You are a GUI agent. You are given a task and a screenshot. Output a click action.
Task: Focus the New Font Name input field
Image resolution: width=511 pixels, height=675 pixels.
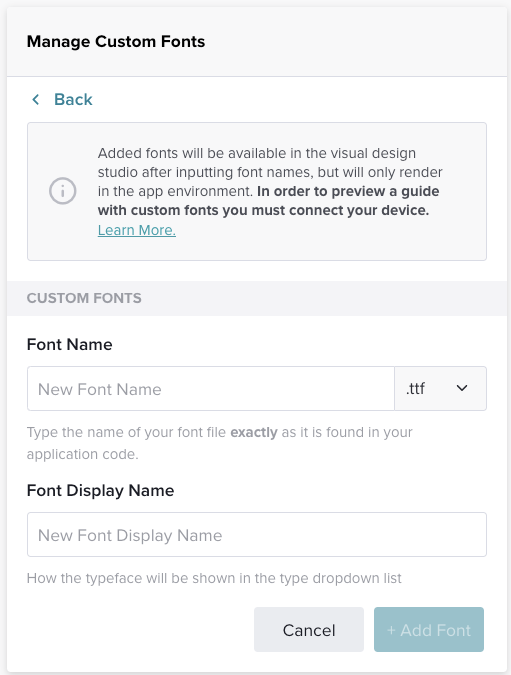pyautogui.click(x=211, y=388)
